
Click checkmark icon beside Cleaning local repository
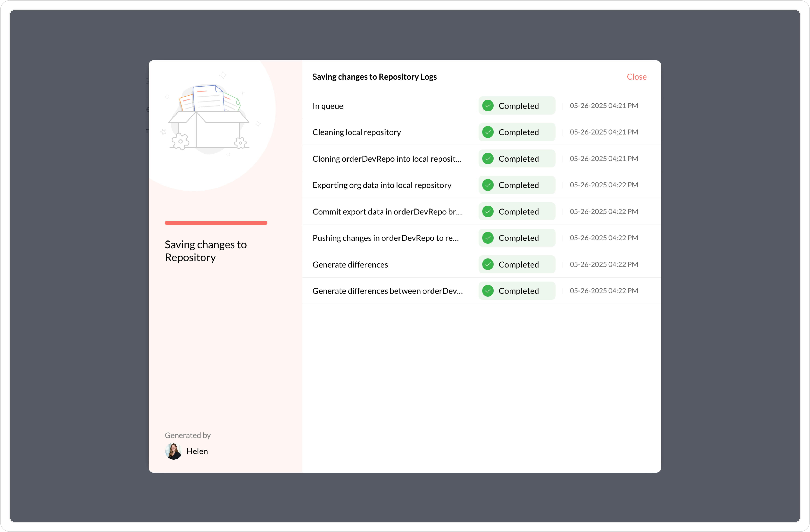point(488,132)
